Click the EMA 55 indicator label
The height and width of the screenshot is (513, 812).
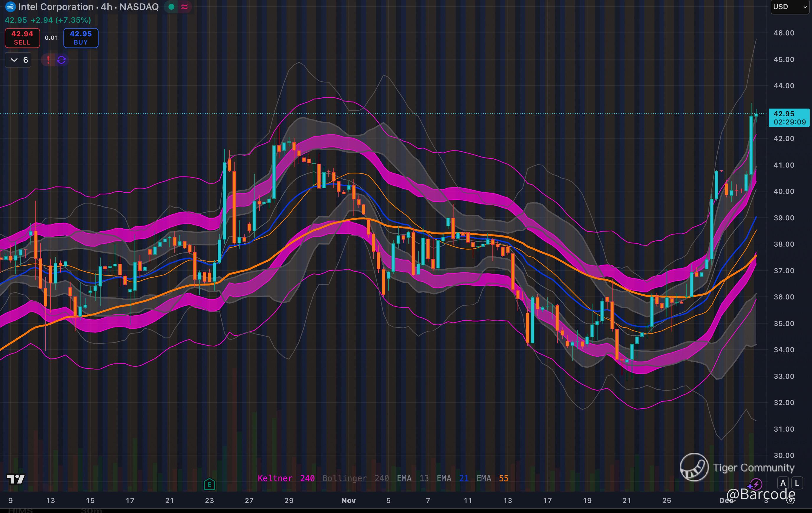[x=492, y=478]
